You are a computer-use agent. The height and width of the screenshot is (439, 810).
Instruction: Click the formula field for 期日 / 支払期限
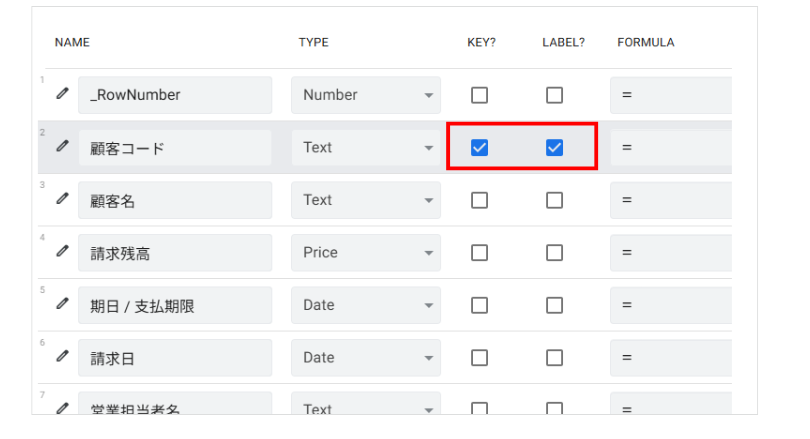tap(670, 305)
